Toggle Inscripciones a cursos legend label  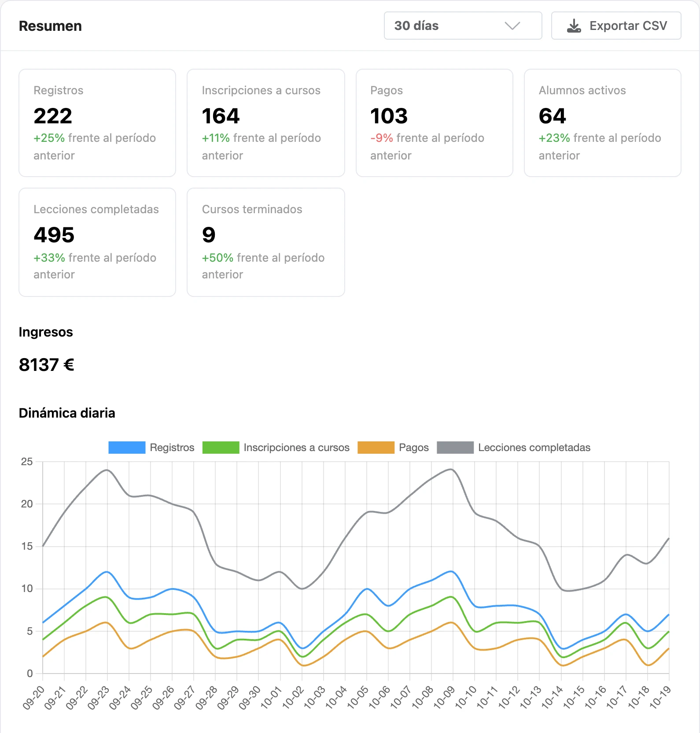tap(296, 447)
